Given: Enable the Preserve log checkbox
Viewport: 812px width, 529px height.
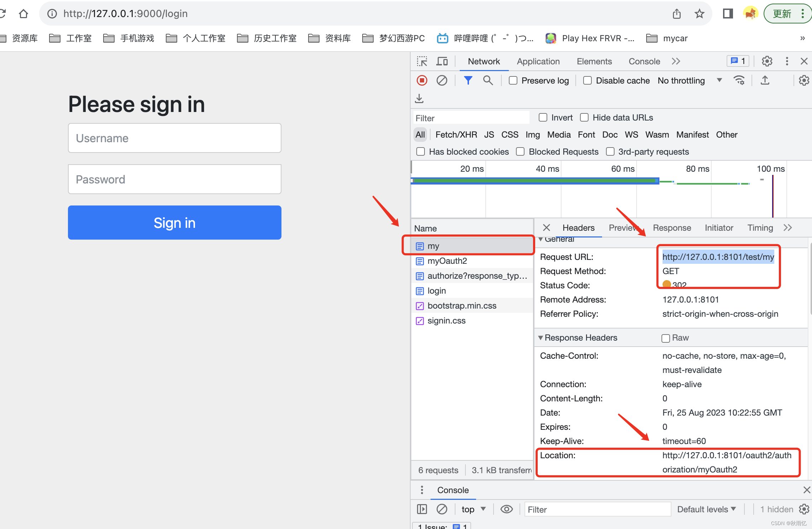Looking at the screenshot, I should (x=513, y=80).
